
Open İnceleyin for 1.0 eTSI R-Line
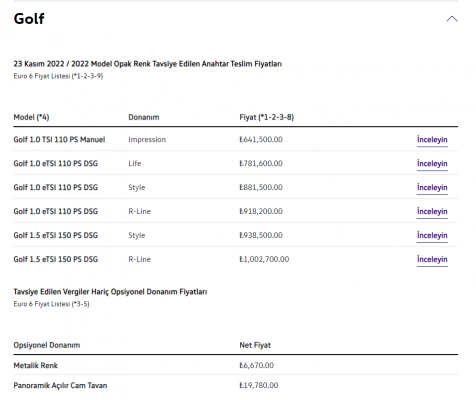point(432,212)
